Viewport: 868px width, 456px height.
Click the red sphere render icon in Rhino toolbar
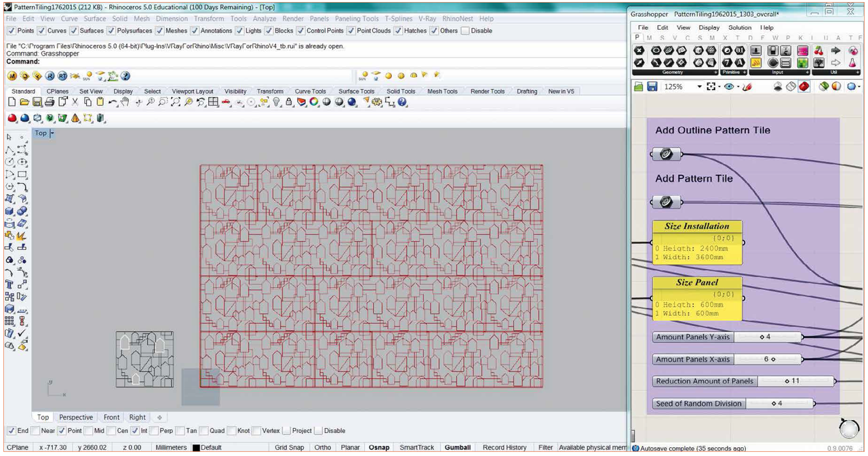coord(12,118)
